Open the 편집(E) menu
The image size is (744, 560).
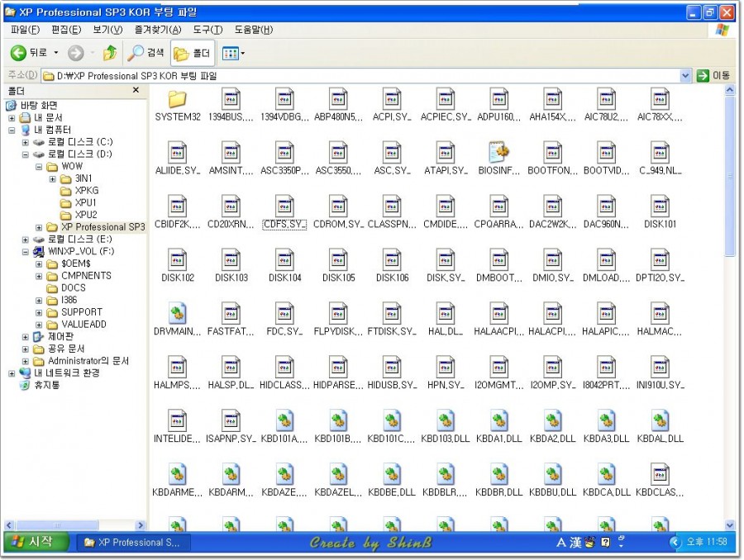point(66,30)
